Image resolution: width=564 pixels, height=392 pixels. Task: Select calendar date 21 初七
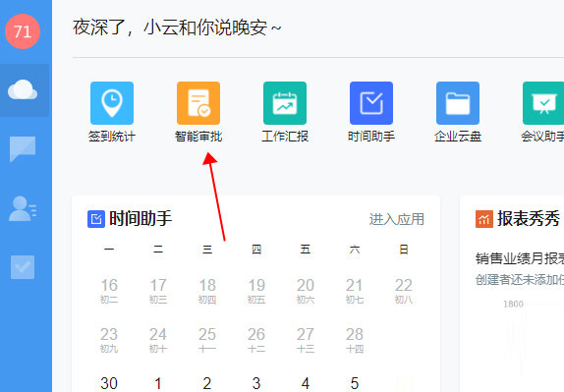(355, 291)
